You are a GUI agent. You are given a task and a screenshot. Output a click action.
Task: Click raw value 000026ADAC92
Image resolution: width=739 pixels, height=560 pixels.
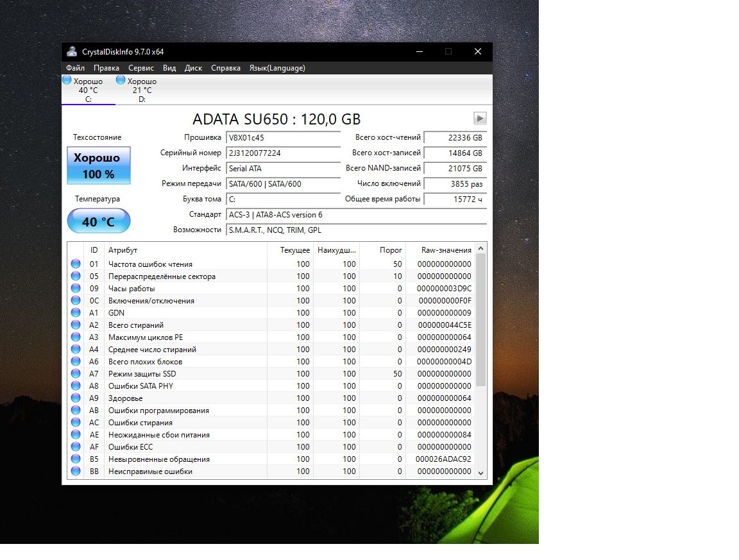[x=443, y=459]
